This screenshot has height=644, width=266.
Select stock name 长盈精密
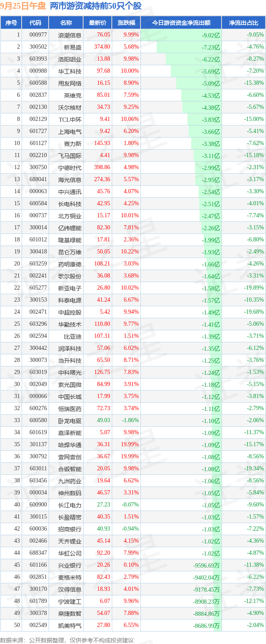70,517
